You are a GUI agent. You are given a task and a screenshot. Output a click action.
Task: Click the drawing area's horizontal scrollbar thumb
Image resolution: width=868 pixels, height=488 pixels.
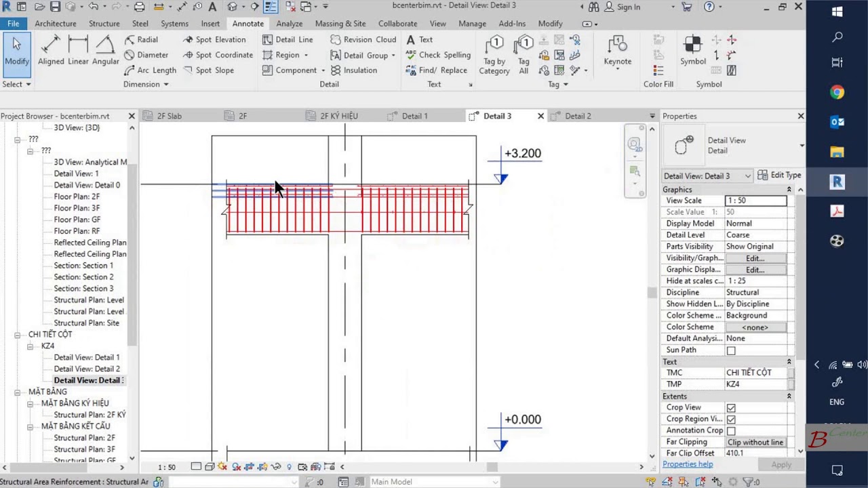pyautogui.click(x=492, y=466)
